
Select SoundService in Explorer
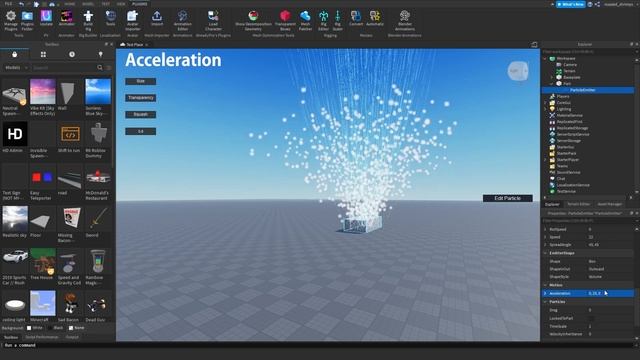coord(568,172)
